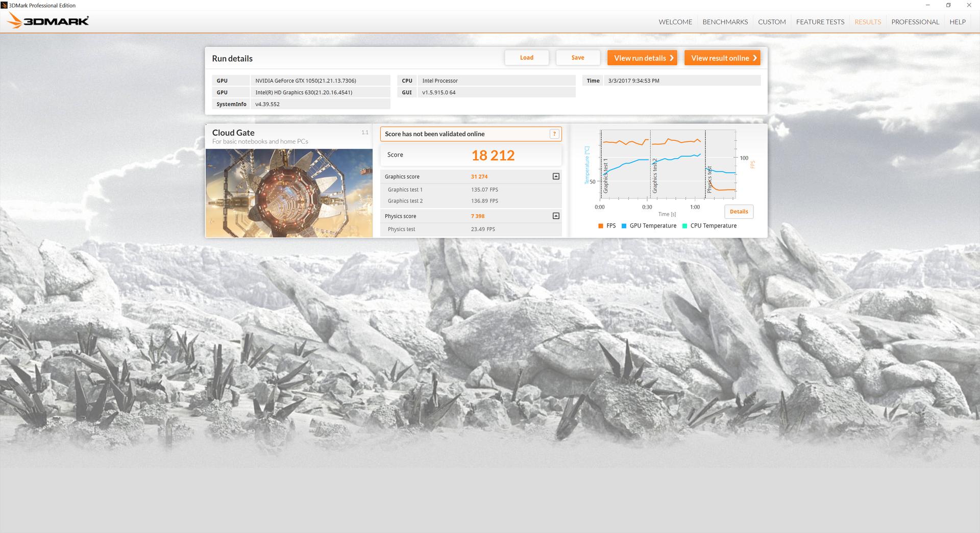Viewport: 980px width, 533px height.
Task: Click the Graphics score value 31 274
Action: pyautogui.click(x=479, y=176)
